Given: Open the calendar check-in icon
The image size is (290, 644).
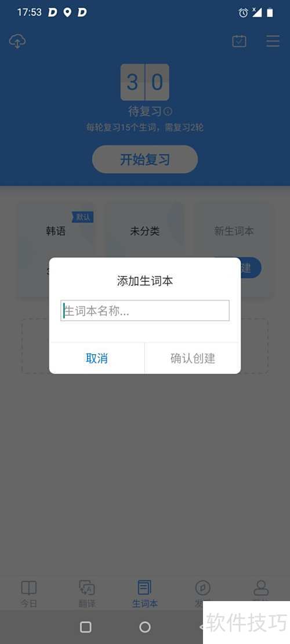Looking at the screenshot, I should (x=239, y=41).
